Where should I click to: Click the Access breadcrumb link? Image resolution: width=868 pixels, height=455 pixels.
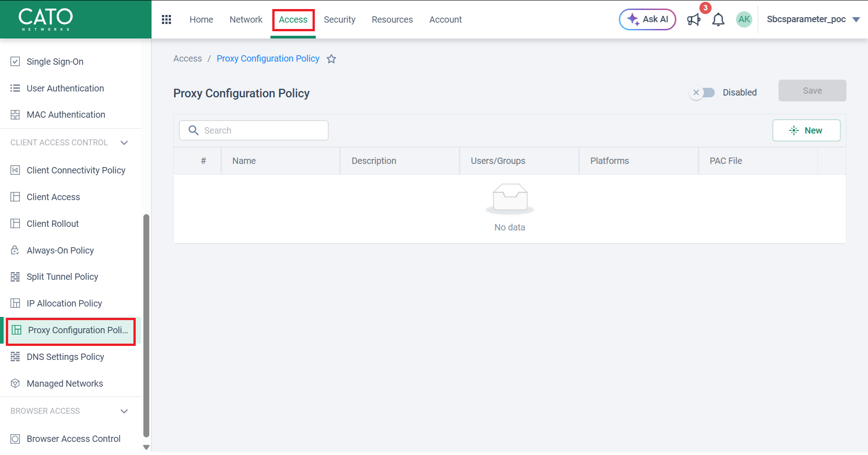(x=187, y=58)
